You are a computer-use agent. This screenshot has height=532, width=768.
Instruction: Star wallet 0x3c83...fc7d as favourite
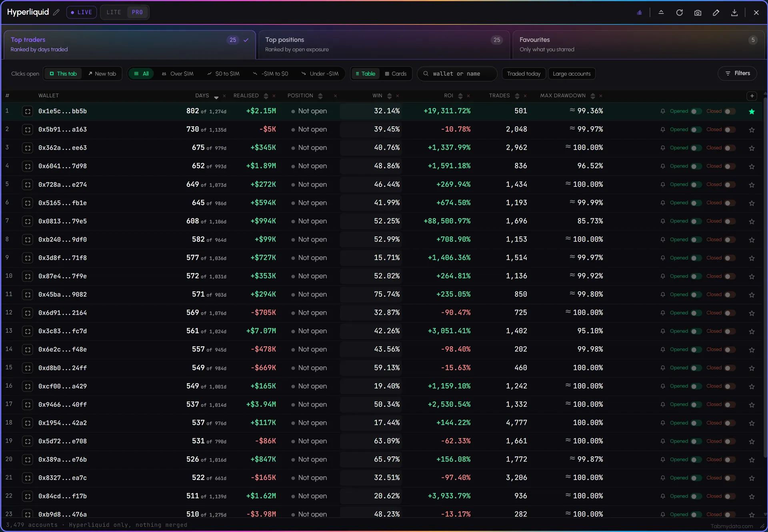(752, 331)
